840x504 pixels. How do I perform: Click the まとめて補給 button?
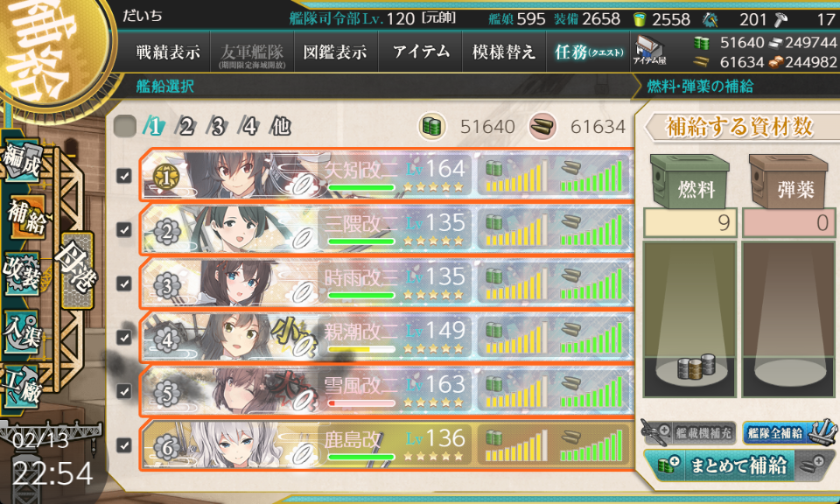738,465
